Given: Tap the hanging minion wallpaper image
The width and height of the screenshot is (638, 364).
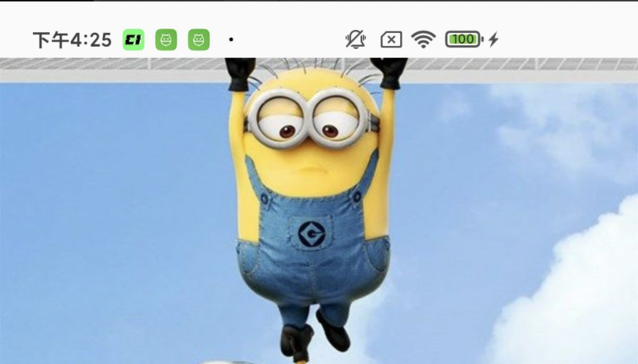Looking at the screenshot, I should 319,211.
